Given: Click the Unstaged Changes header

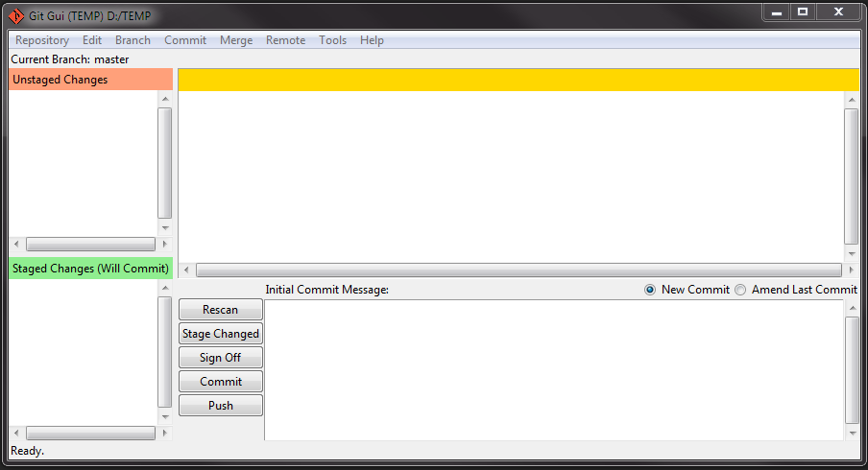Looking at the screenshot, I should [91, 80].
